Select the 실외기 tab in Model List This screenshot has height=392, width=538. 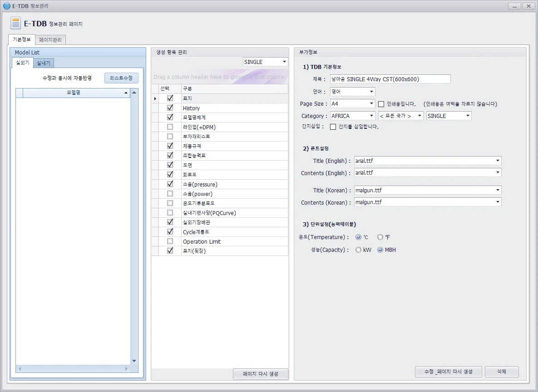coord(23,63)
